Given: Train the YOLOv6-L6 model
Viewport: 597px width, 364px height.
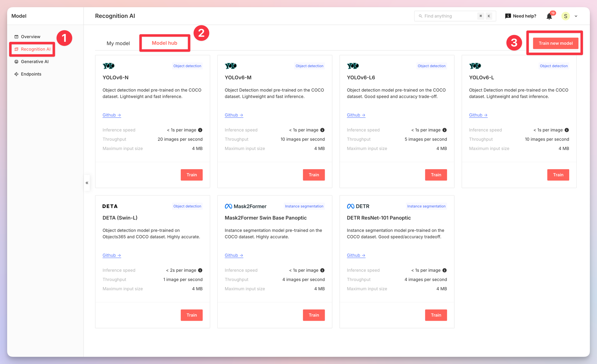Looking at the screenshot, I should point(436,175).
